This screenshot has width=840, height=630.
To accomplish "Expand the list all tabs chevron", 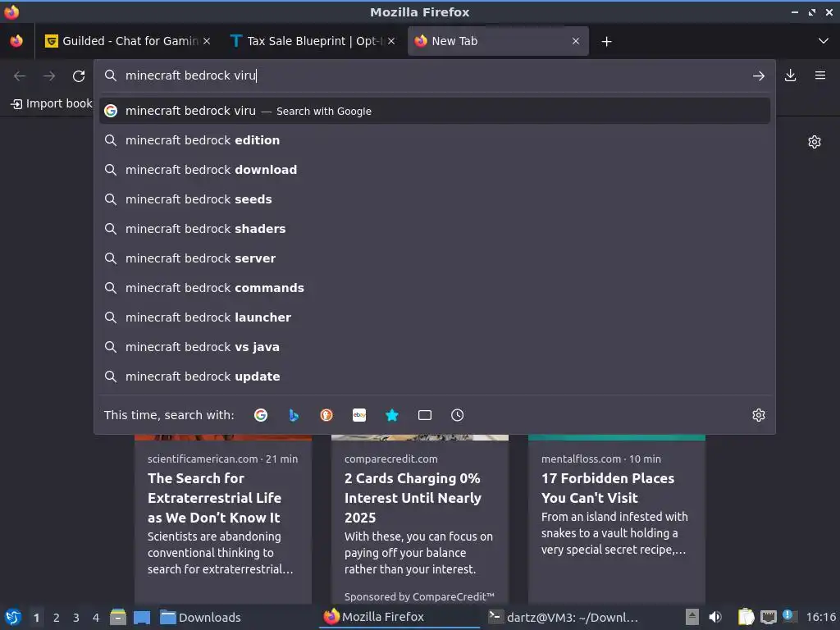I will tap(824, 41).
